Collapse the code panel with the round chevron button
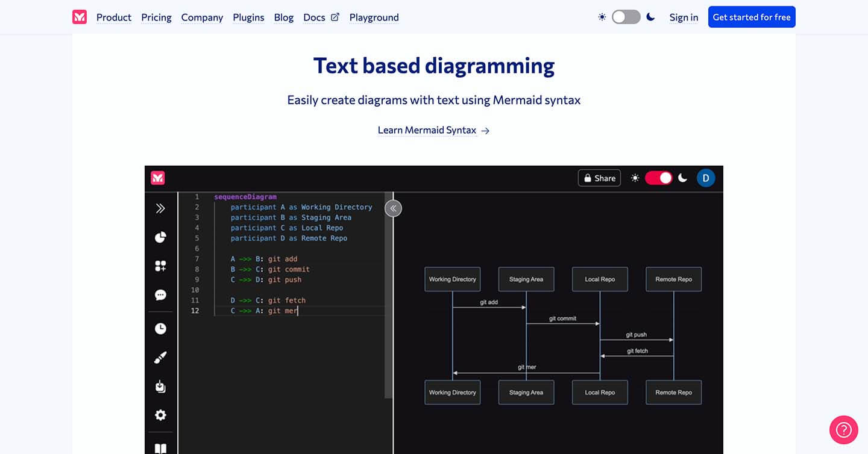The height and width of the screenshot is (454, 868). pos(393,208)
